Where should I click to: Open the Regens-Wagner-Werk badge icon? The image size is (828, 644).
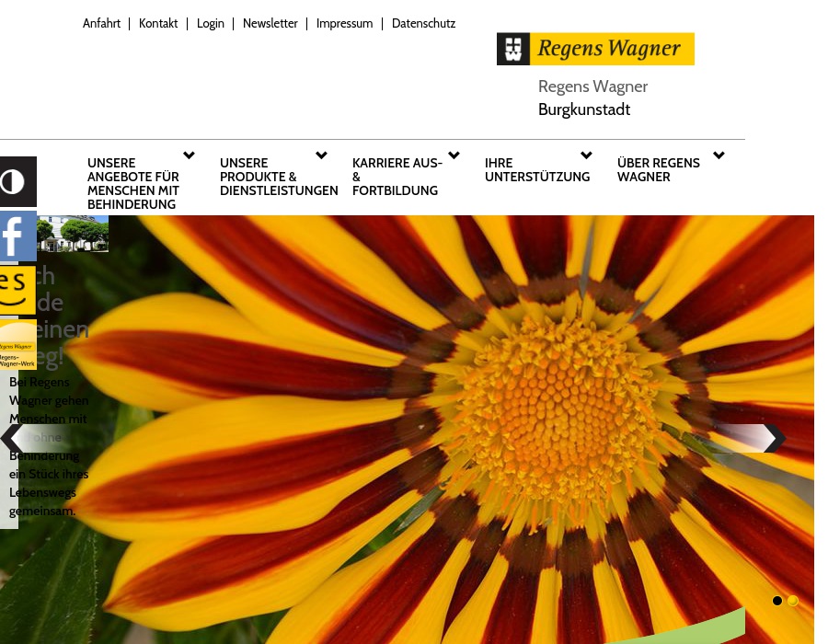17,346
